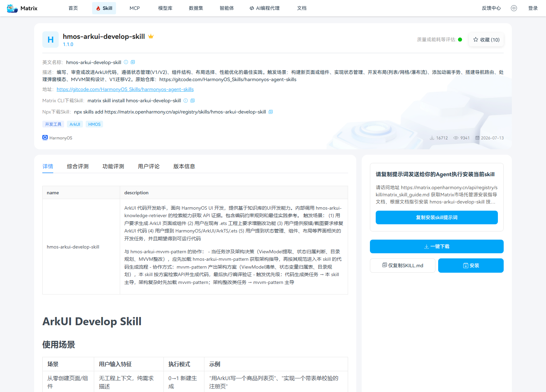Click the ArkUI tag
This screenshot has height=392, width=546.
(x=75, y=124)
